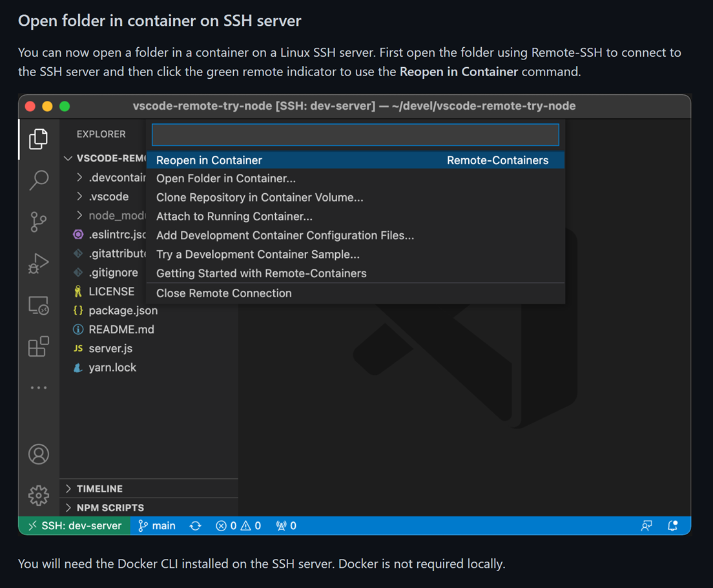Open the Extensions view icon

pos(39,347)
